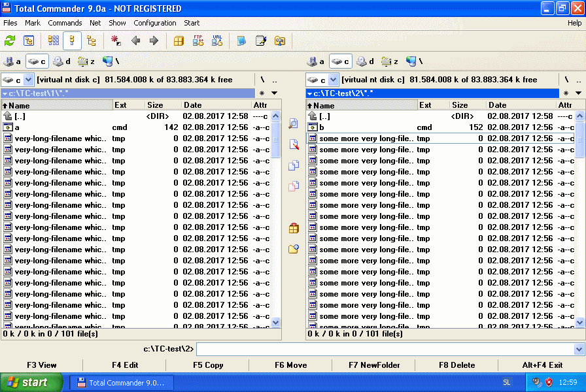Focus the command line input field

385,350
